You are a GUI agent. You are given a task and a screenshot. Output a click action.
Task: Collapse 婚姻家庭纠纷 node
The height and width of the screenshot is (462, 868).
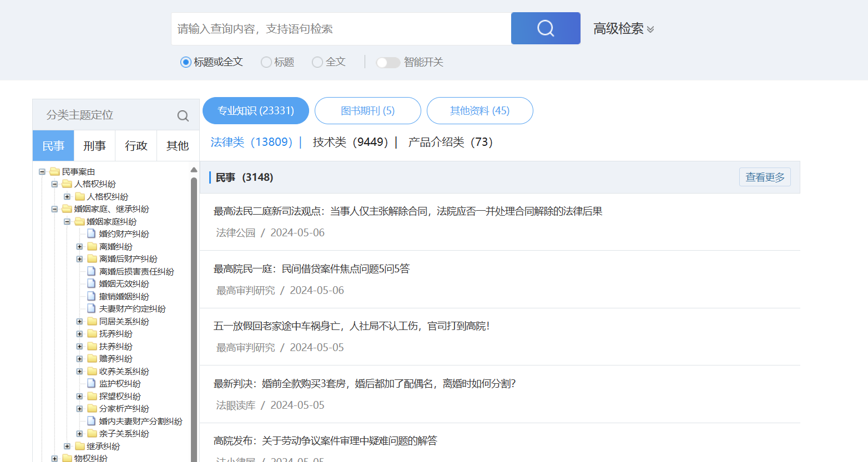67,222
